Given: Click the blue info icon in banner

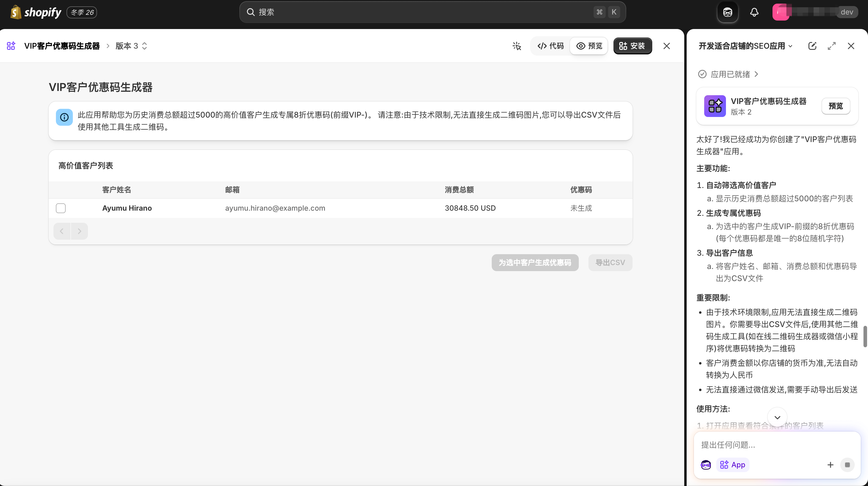Looking at the screenshot, I should point(64,117).
